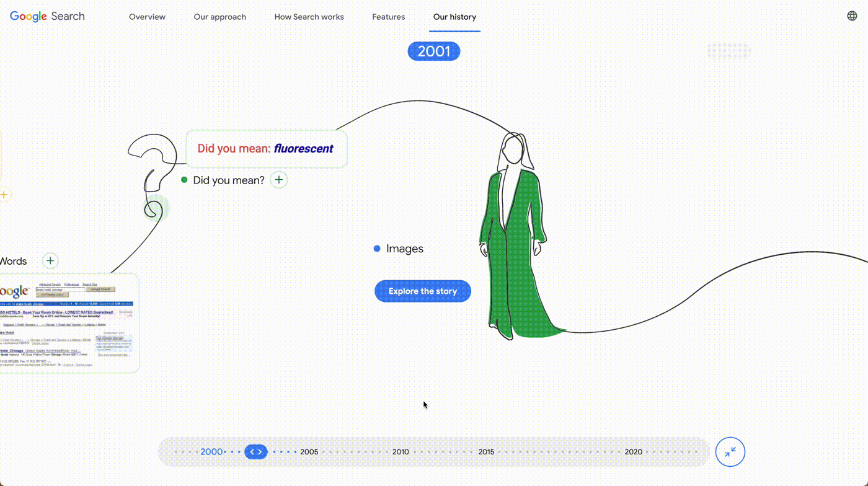The height and width of the screenshot is (486, 868).
Task: Switch to the Our approach tab
Action: tap(219, 17)
